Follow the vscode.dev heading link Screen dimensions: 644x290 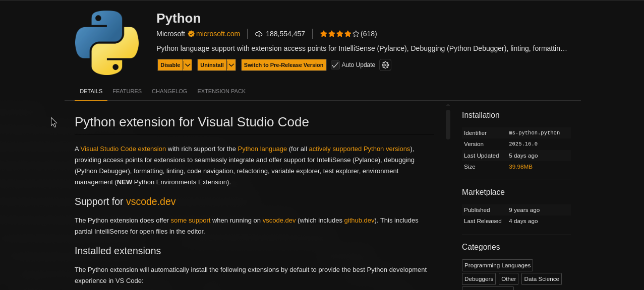(151, 201)
